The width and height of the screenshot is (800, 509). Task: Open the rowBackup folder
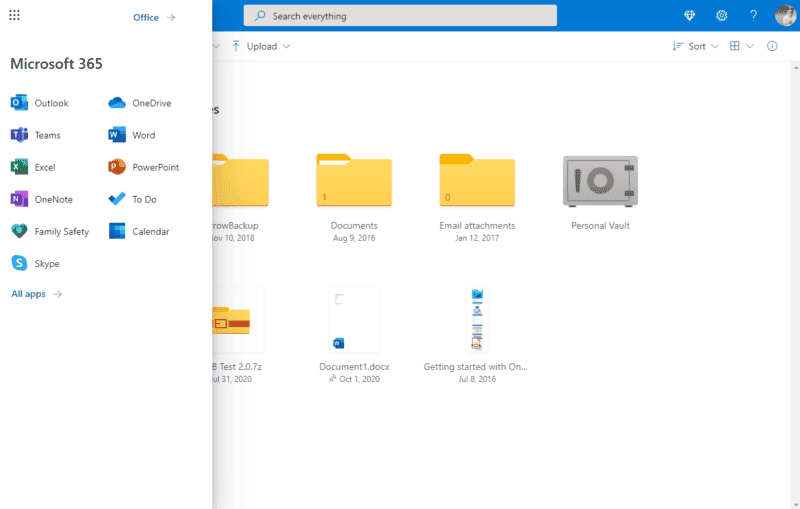(x=240, y=181)
